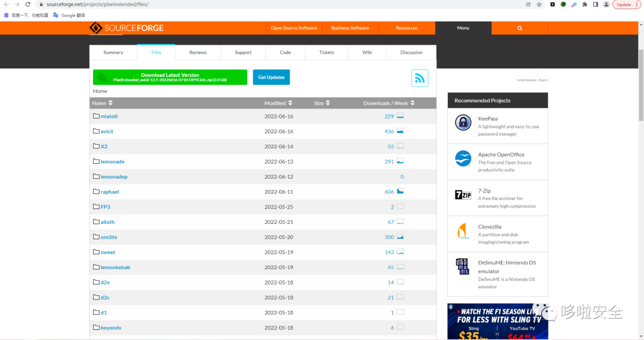This screenshot has width=644, height=340.
Task: Open the raphael folder link
Action: (110, 192)
